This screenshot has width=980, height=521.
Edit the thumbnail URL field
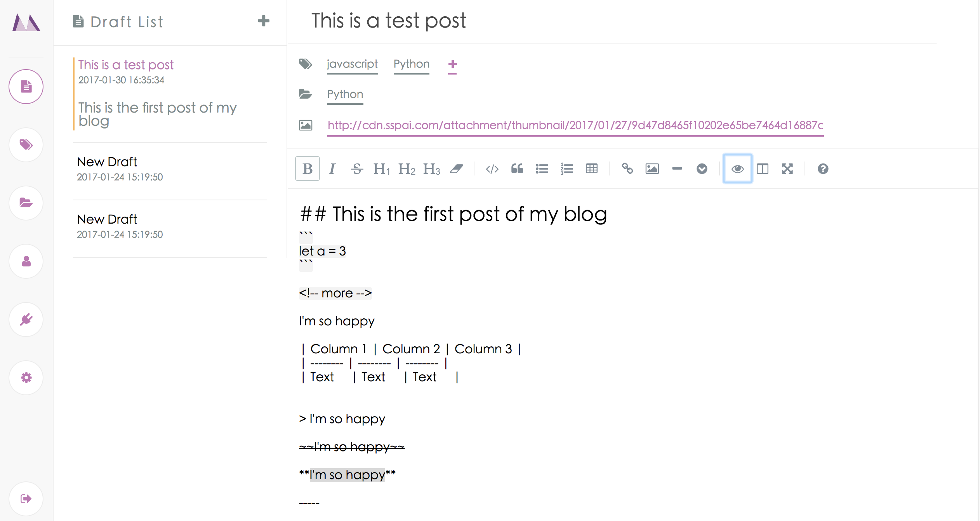coord(575,125)
